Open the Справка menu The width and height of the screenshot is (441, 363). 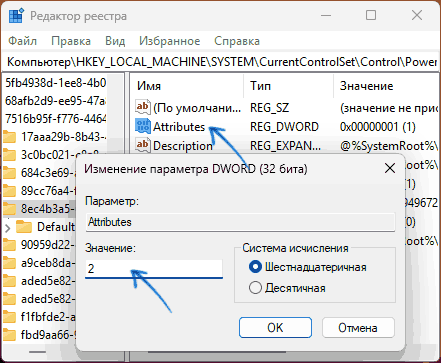[237, 41]
